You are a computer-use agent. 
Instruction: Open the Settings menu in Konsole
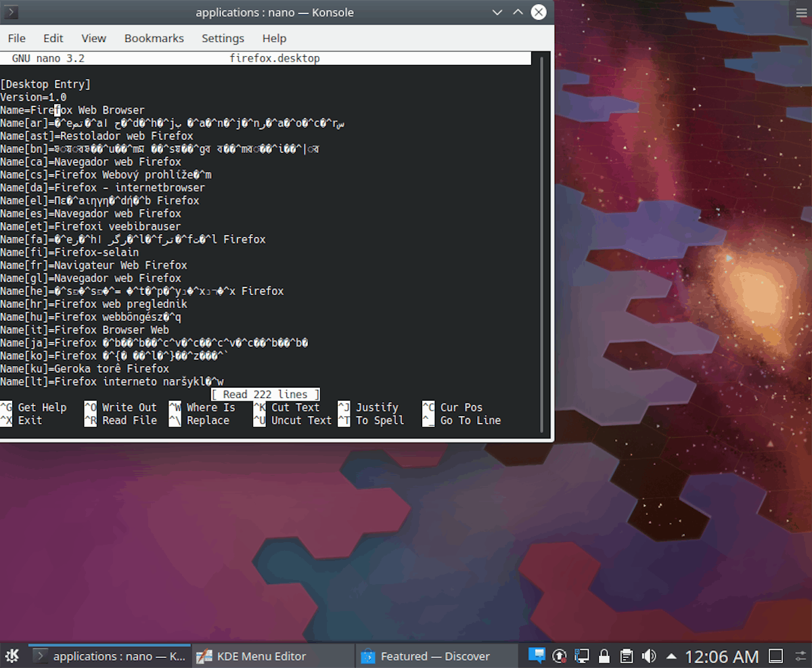pyautogui.click(x=223, y=38)
